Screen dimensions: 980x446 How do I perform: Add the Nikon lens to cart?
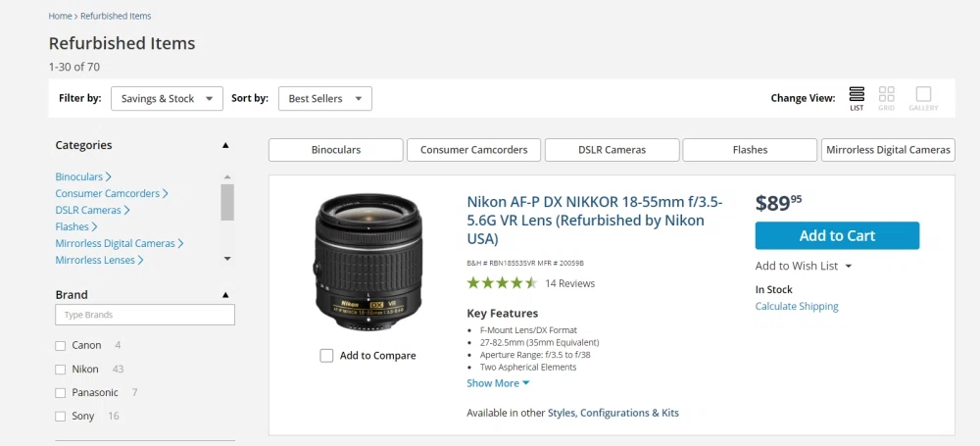[x=837, y=236]
